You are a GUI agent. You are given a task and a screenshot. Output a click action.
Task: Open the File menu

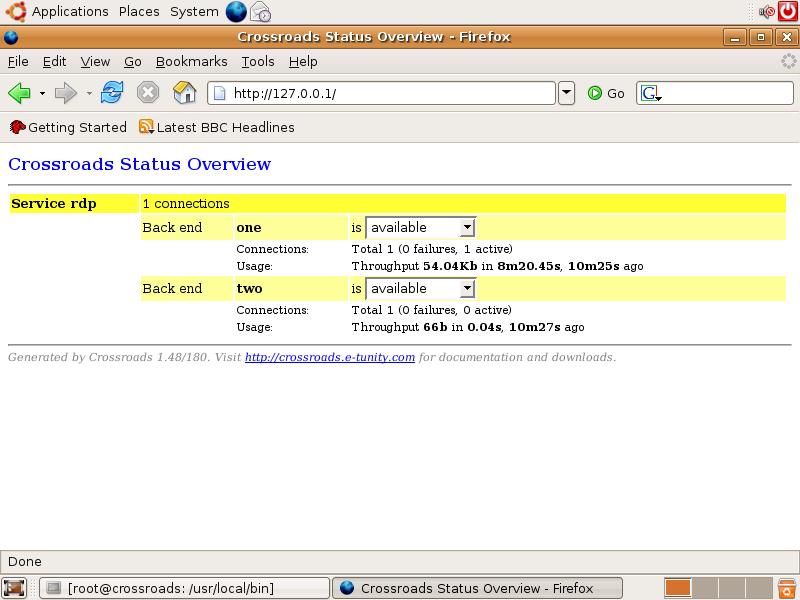18,62
